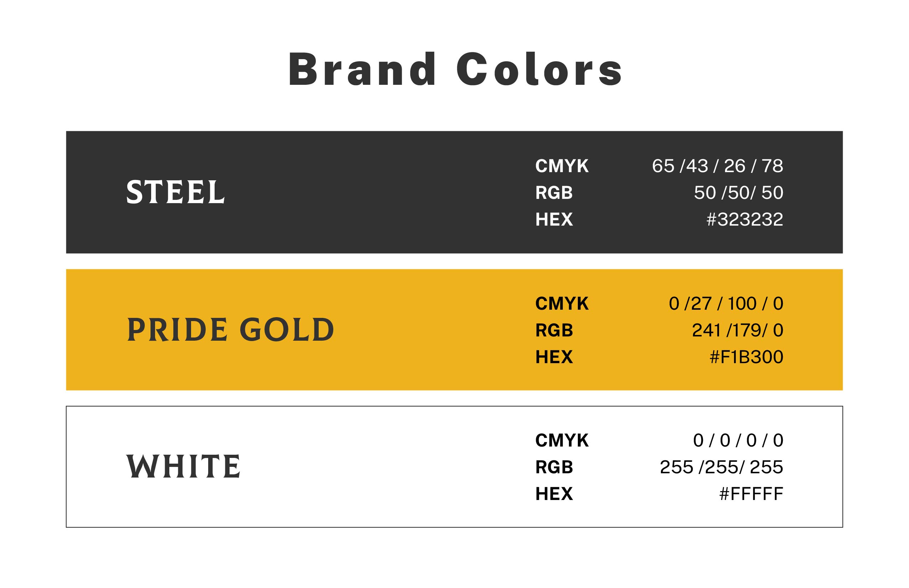Click Pride Gold's CMYK value 0 /27 / 100 / 0

(726, 304)
